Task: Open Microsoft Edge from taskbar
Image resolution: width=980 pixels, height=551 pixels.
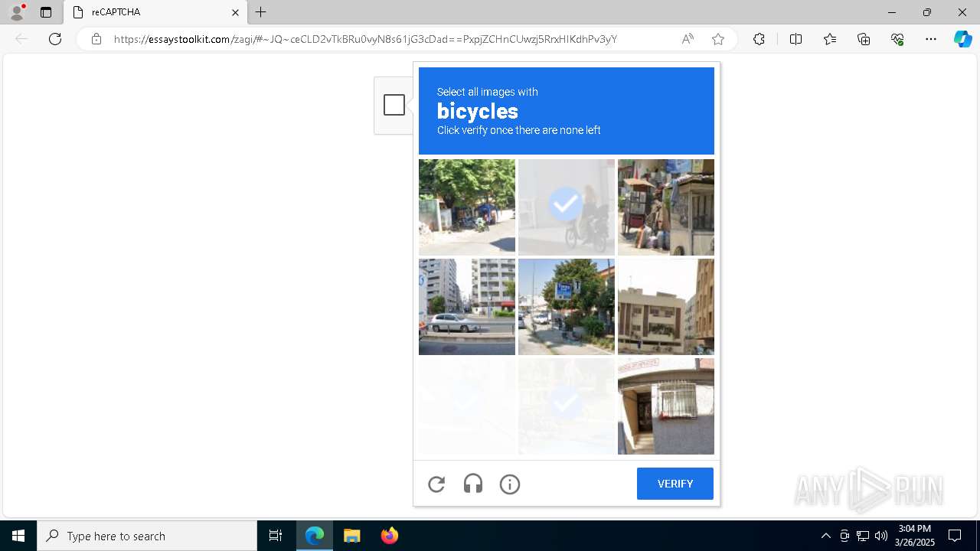Action: 315,536
